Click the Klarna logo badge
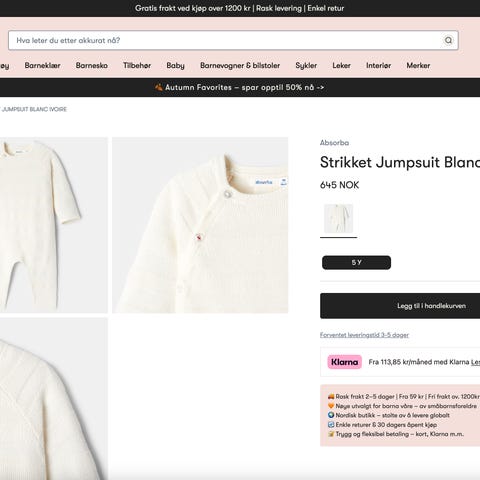The width and height of the screenshot is (480, 480). point(345,362)
